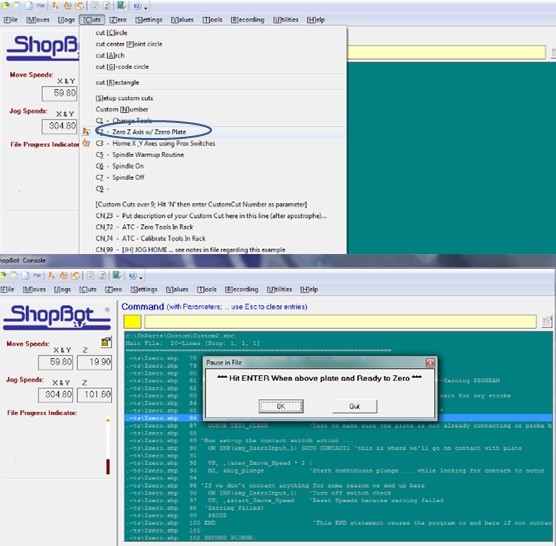This screenshot has height=546, width=556.
Task: Select C3 Home X,Y Axes using Prox Switches
Action: [x=155, y=143]
